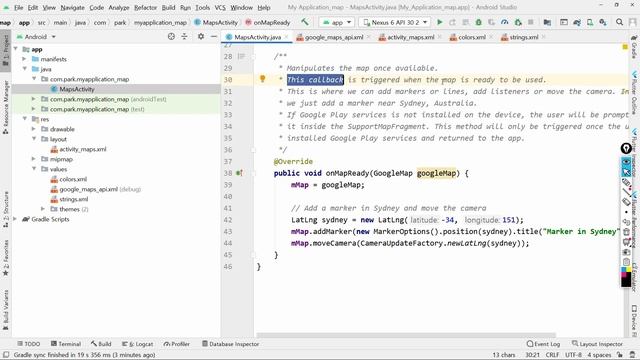Image resolution: width=640 pixels, height=360 pixels.
Task: Expand the drawable folder
Action: (34, 129)
